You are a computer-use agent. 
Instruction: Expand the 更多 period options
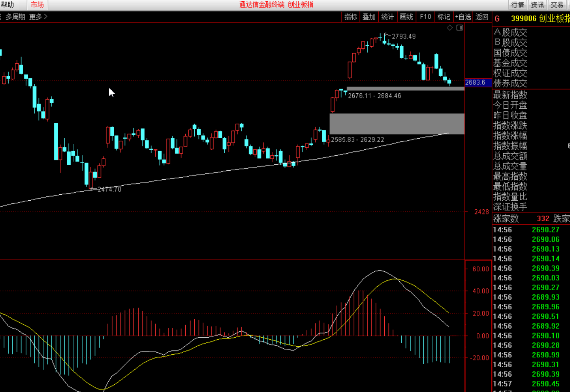[38, 17]
